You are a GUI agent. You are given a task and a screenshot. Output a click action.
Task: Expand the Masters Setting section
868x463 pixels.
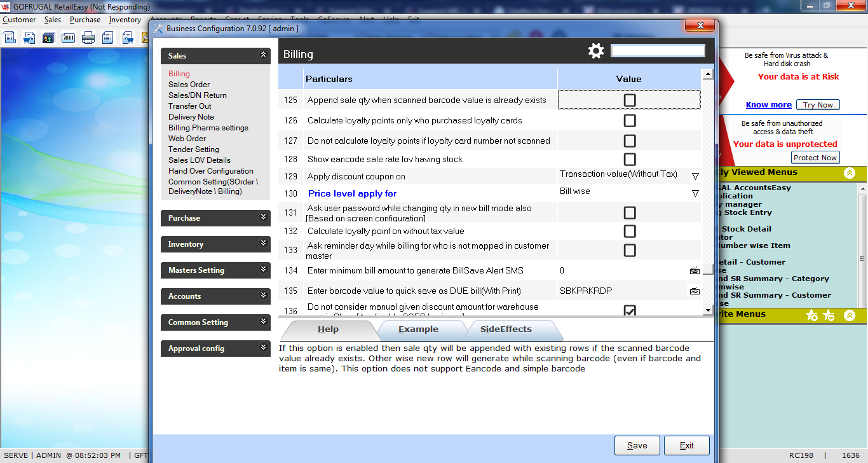264,270
